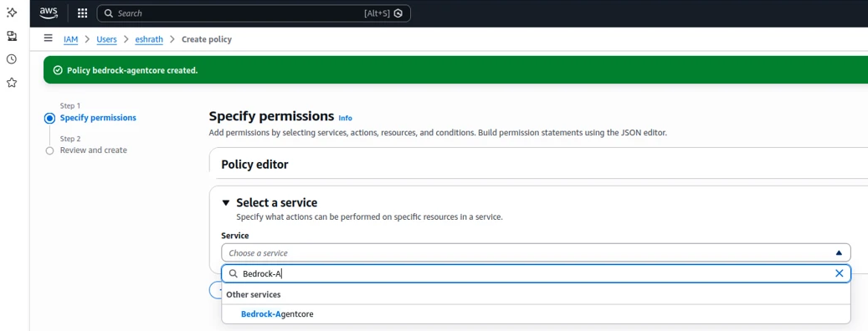Screen dimensions: 868x331
Task: Open the Info link beside Specify permissions
Action: click(x=346, y=118)
